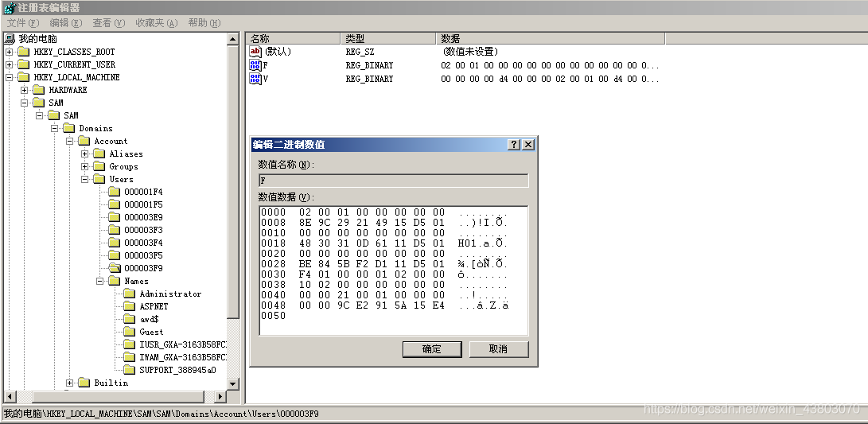Open the 编辑(E) menu
The image size is (868, 424).
[x=65, y=23]
